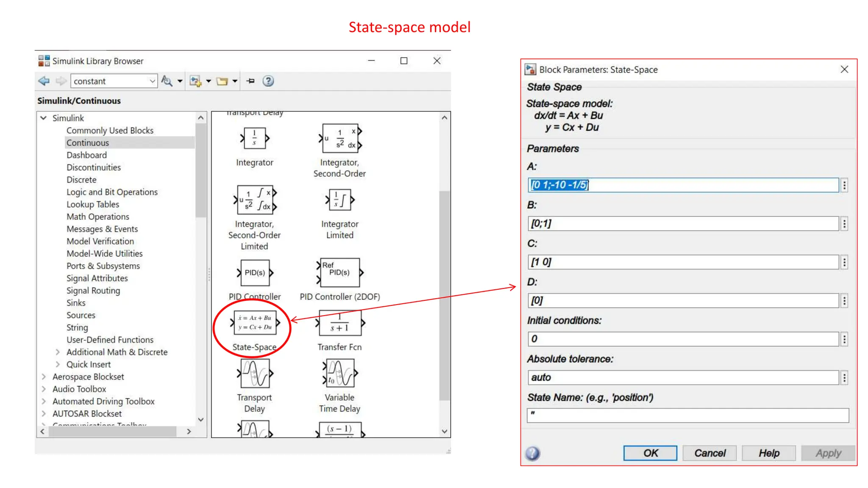Image resolution: width=868 pixels, height=488 pixels.
Task: Click the back arrow in Library Browser toolbar
Action: (x=44, y=81)
